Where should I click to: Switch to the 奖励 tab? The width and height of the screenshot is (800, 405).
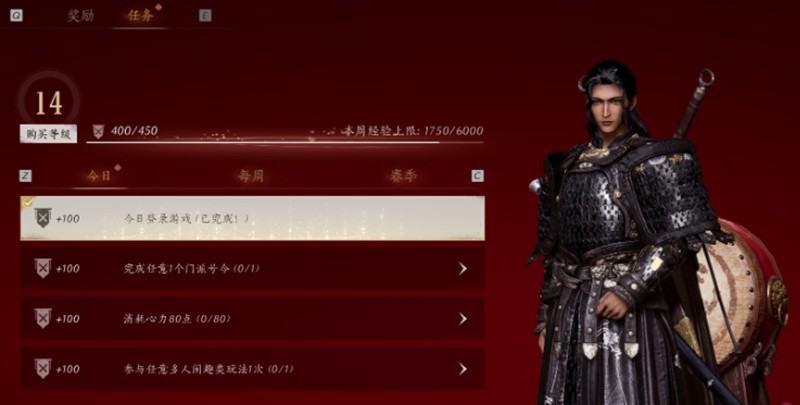[x=81, y=15]
